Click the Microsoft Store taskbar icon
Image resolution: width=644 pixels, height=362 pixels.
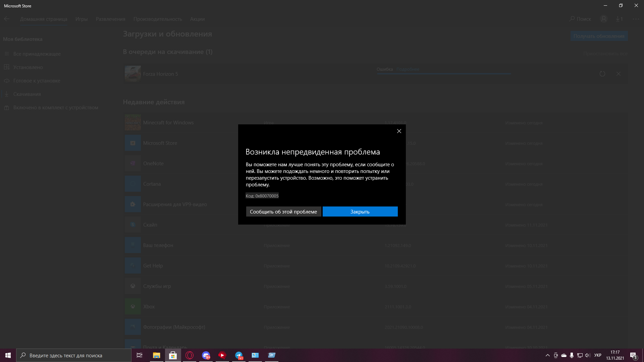coord(173,355)
